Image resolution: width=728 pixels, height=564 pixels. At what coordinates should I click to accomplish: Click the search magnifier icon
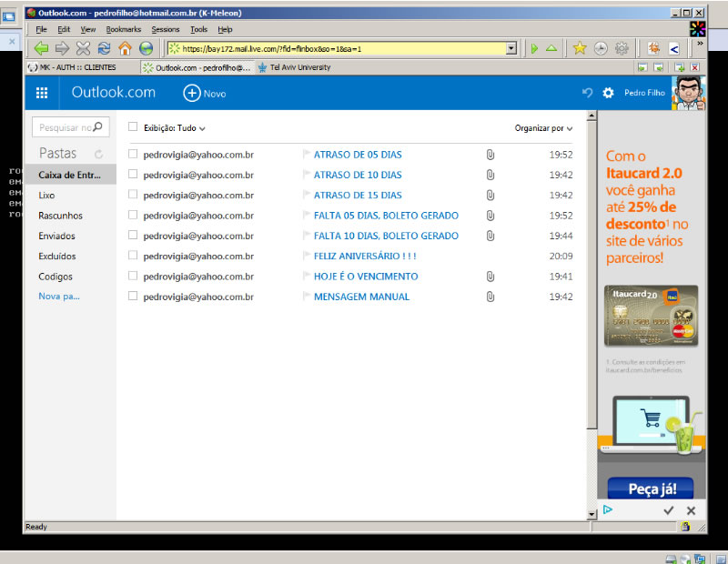pyautogui.click(x=97, y=126)
